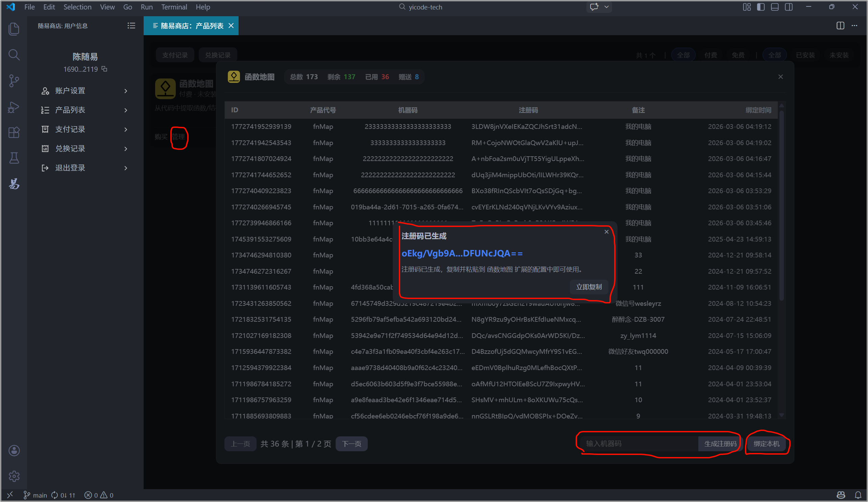Copy the user ID next to 1690...2119
Image resolution: width=868 pixels, height=502 pixels.
(104, 69)
